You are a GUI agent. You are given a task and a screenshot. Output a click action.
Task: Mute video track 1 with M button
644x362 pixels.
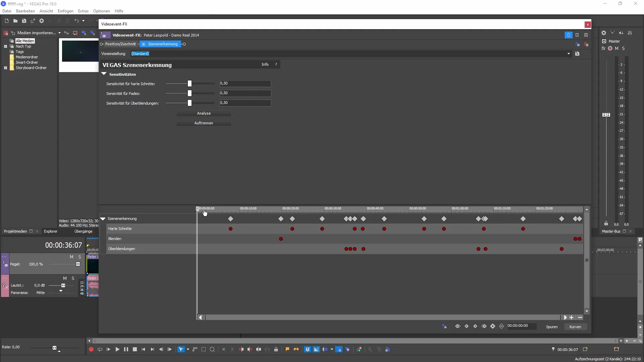point(71,257)
